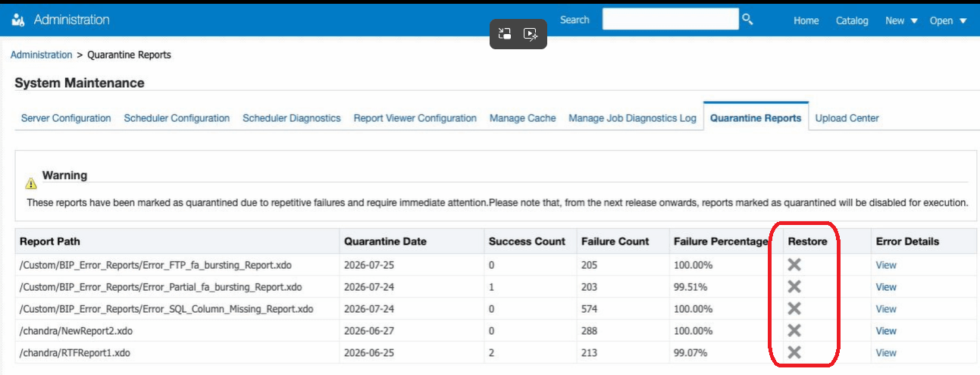Open the Scheduler Configuration tab

click(177, 118)
